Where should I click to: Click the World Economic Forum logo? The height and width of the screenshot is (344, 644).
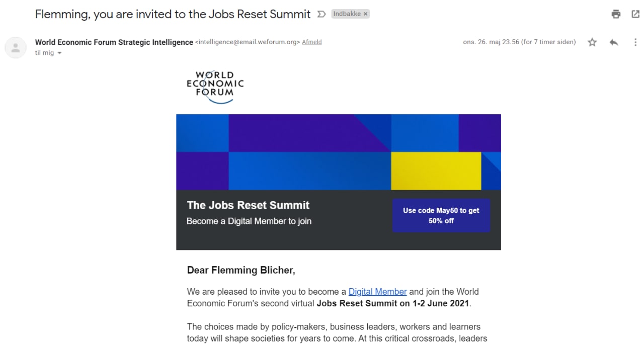point(215,87)
